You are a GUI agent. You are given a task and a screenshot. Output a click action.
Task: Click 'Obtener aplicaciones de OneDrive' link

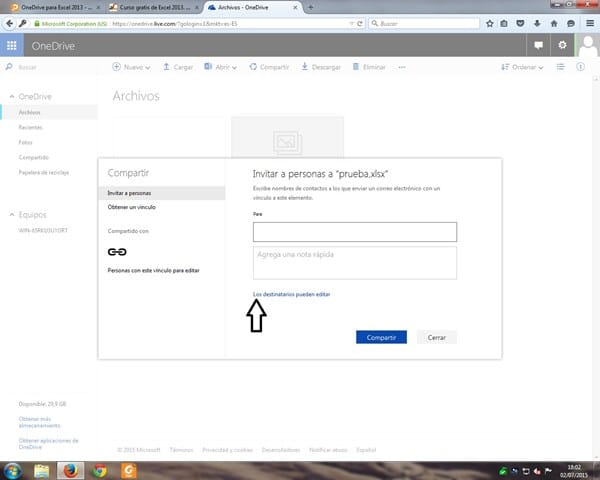48,444
